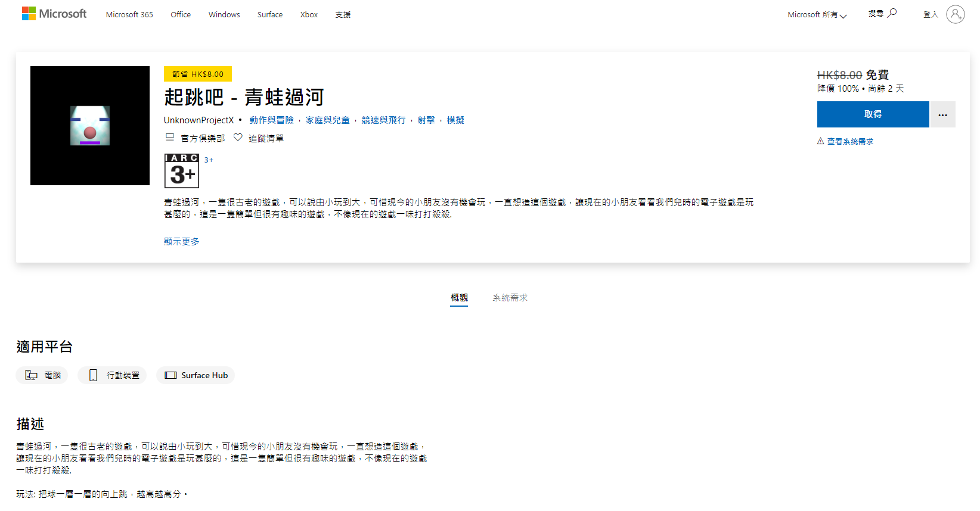The height and width of the screenshot is (511, 980).
Task: Click 追蹤清單 wishlist text
Action: pyautogui.click(x=266, y=138)
